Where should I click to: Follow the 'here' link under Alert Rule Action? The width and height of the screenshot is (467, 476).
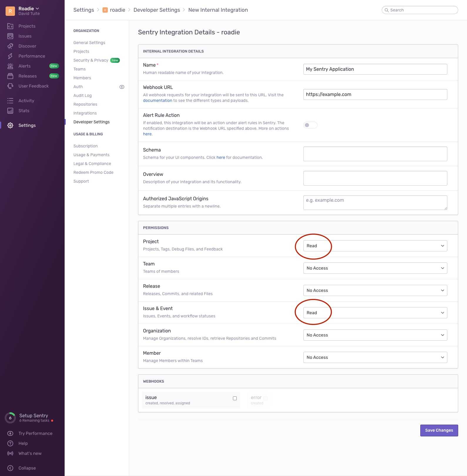[147, 134]
